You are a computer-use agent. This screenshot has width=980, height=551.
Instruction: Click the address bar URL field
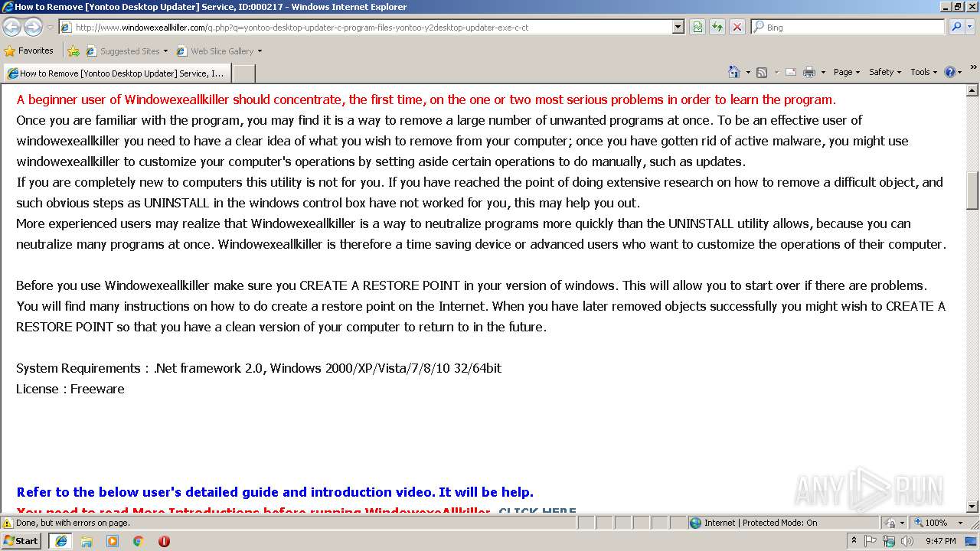[x=366, y=28]
